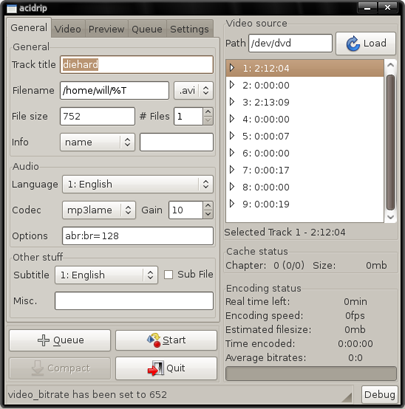The height and width of the screenshot is (409, 405).
Task: Open the audio Language dropdown
Action: 138,184
